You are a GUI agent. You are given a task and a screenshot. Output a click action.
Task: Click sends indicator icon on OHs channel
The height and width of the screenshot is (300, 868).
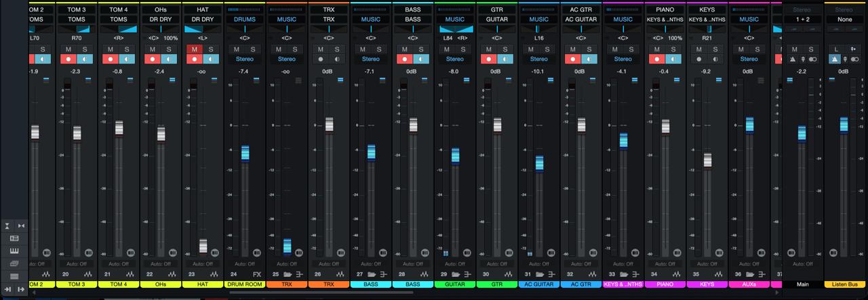tap(172, 79)
